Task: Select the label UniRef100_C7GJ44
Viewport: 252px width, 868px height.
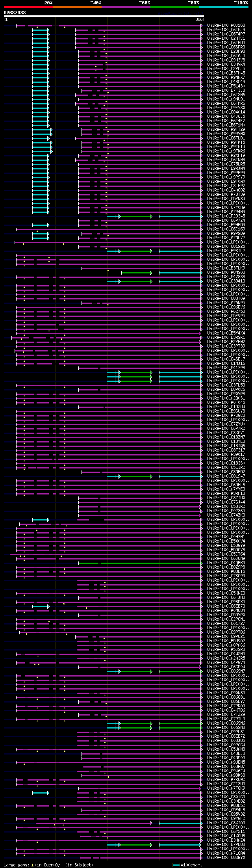Action: 226,502
